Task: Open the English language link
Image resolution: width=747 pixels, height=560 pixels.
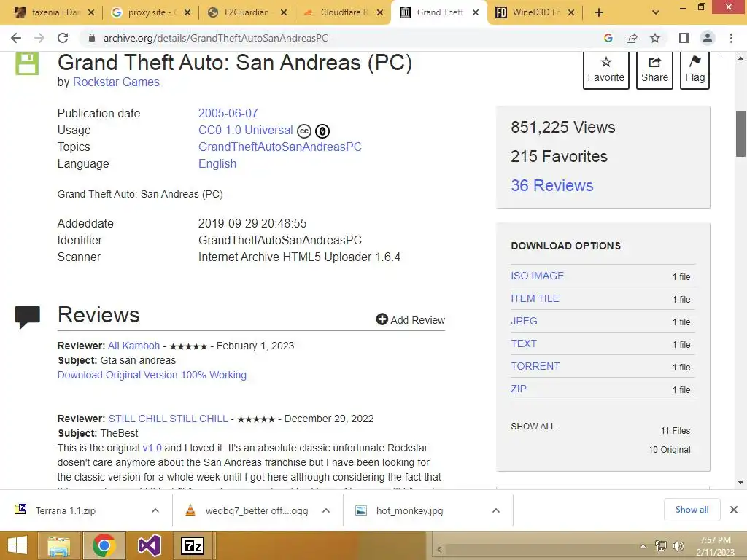Action: click(x=217, y=163)
